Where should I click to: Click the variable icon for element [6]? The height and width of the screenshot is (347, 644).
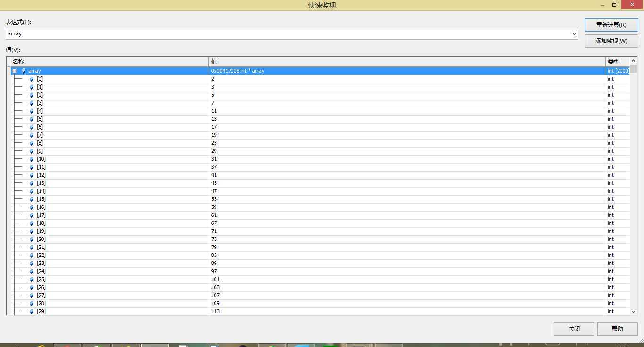[32, 127]
